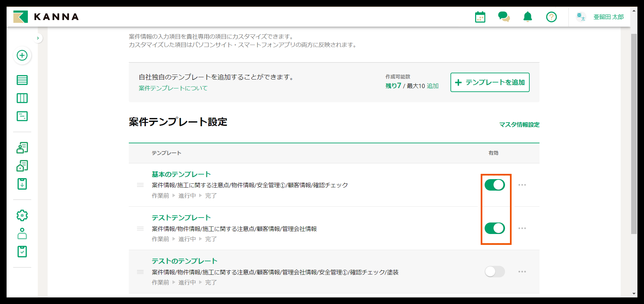Click the 追加 link beside 最大10

point(432,86)
